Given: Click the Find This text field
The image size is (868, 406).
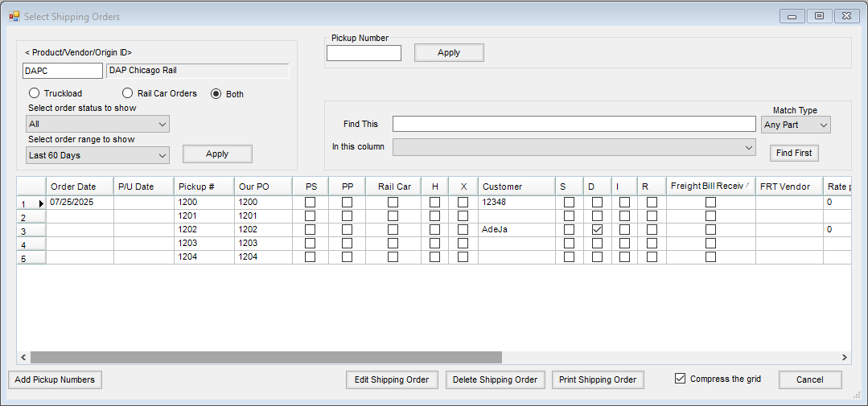Looking at the screenshot, I should point(574,124).
